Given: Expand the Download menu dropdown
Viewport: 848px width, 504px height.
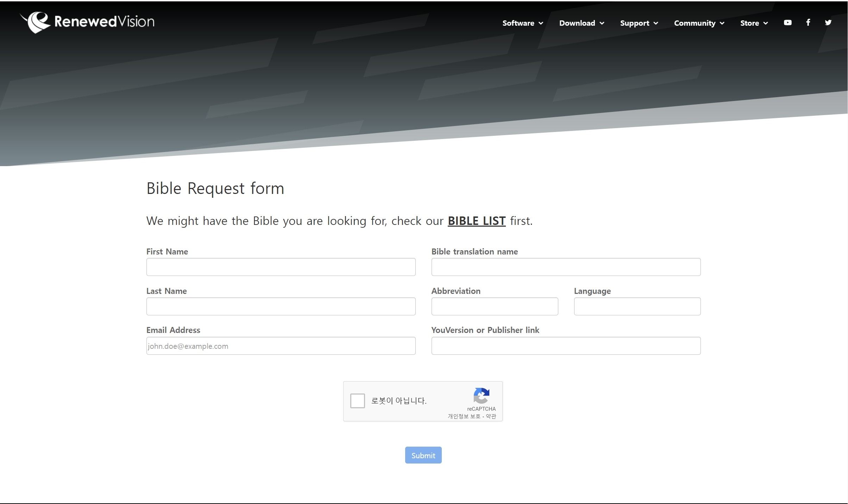Looking at the screenshot, I should point(582,23).
